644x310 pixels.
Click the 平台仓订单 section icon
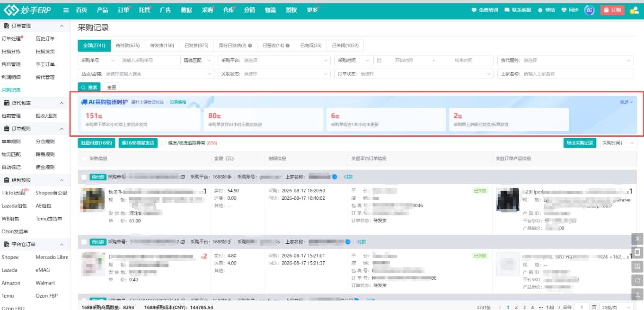7,245
